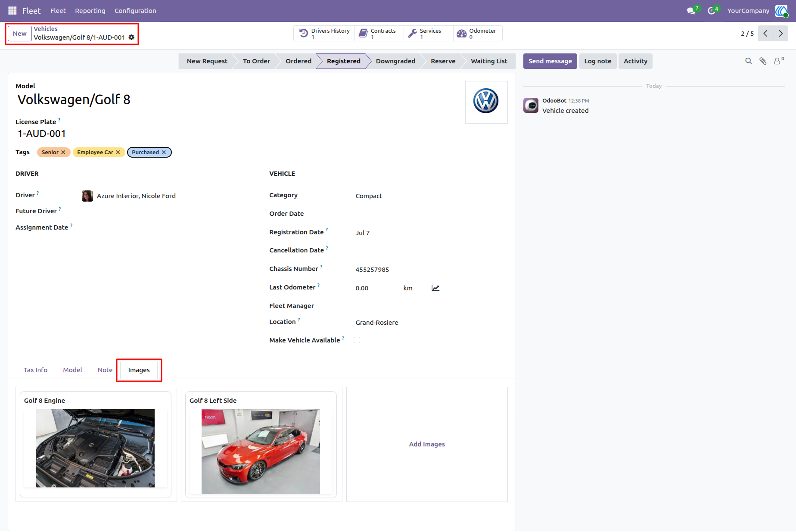The height and width of the screenshot is (532, 796).
Task: Open the Contracts smart button
Action: pos(379,33)
